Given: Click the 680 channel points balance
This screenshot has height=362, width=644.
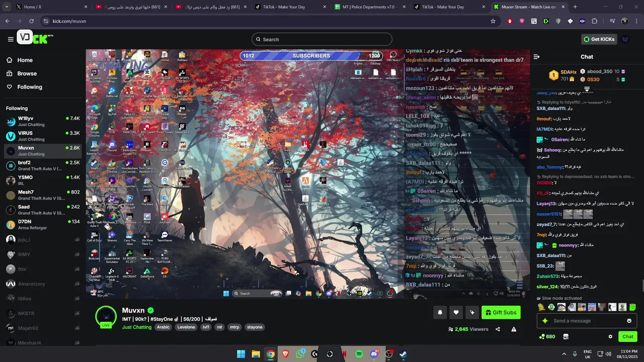Looking at the screenshot, I should point(547,336).
